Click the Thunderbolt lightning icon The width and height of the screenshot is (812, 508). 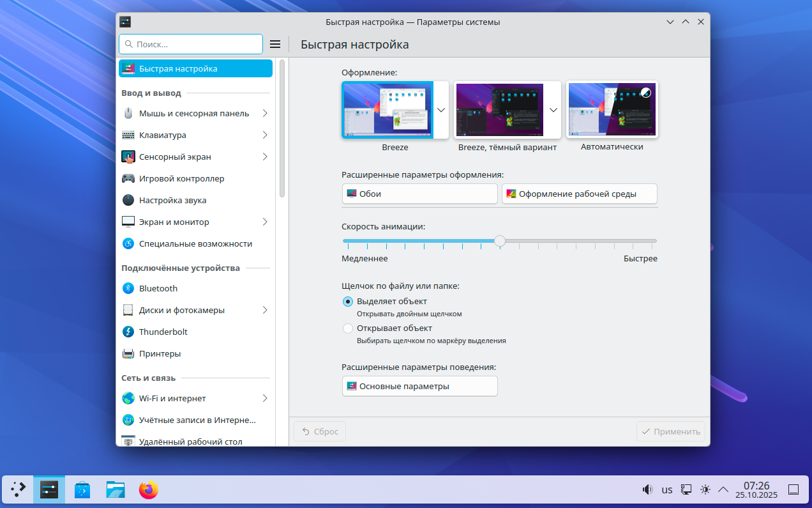128,332
